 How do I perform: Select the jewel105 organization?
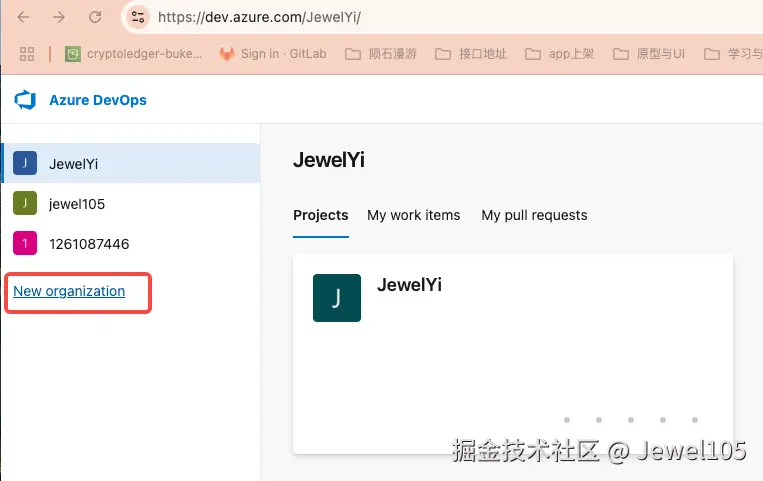click(x=131, y=204)
